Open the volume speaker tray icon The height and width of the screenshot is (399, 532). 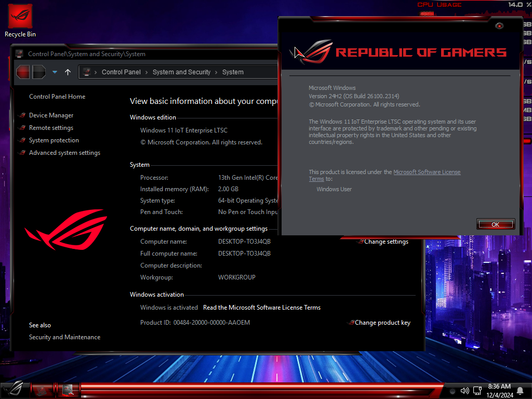[x=464, y=391]
